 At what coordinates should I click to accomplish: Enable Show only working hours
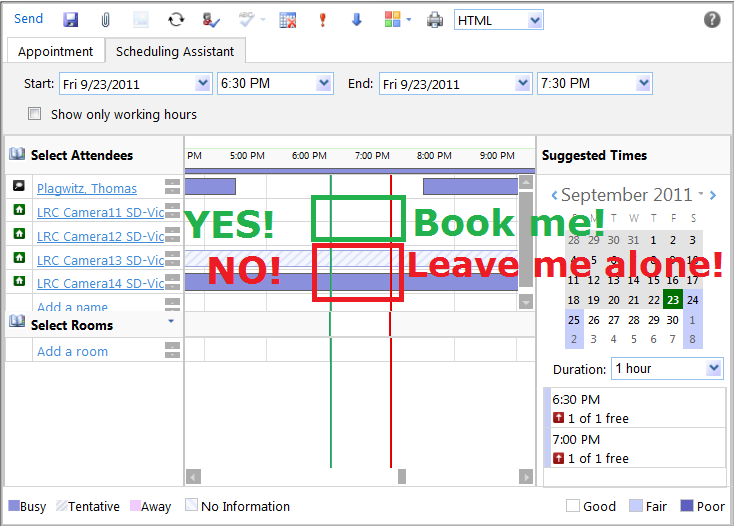click(x=35, y=114)
